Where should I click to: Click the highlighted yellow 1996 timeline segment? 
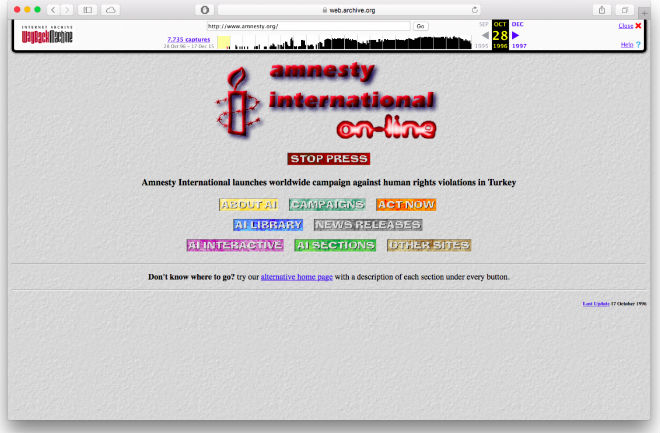coord(224,43)
